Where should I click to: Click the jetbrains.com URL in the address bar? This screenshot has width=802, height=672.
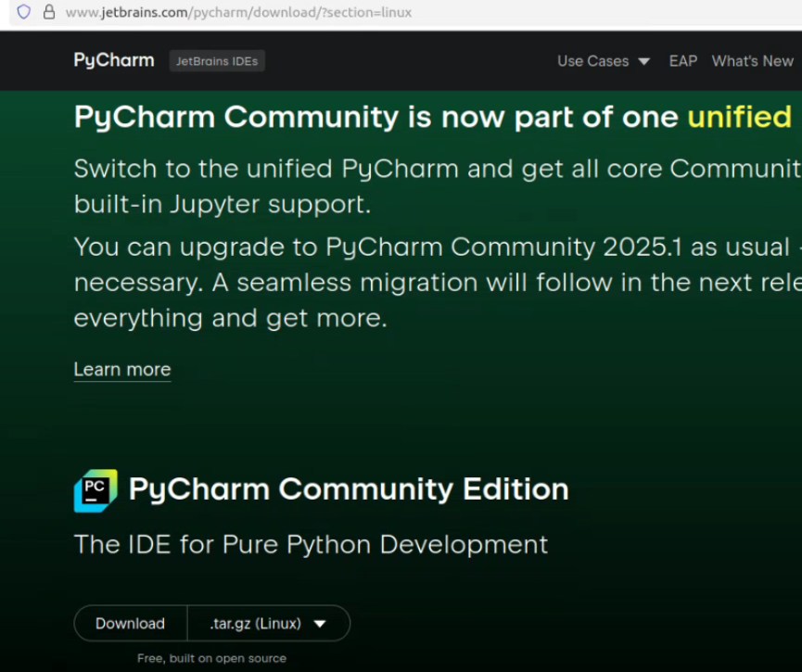[238, 12]
